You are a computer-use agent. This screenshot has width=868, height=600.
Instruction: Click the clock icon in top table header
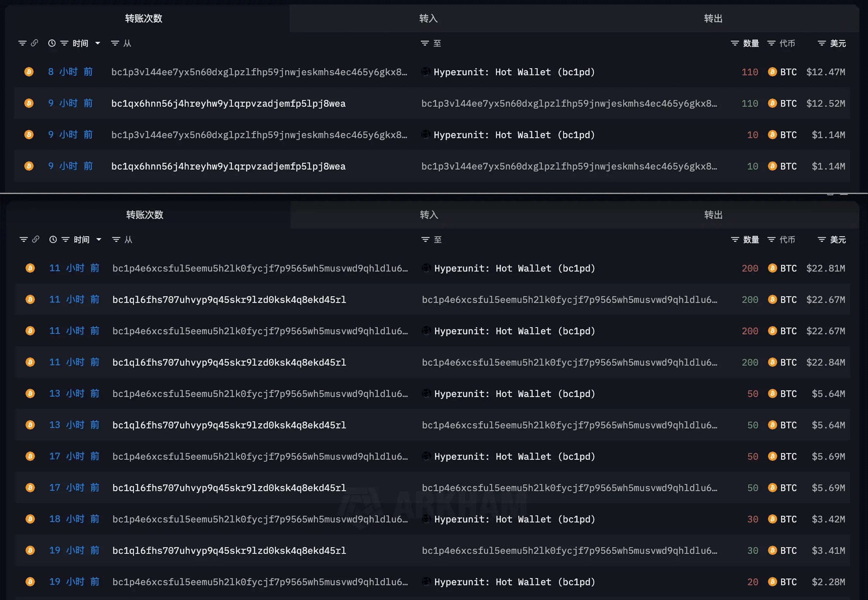(52, 43)
